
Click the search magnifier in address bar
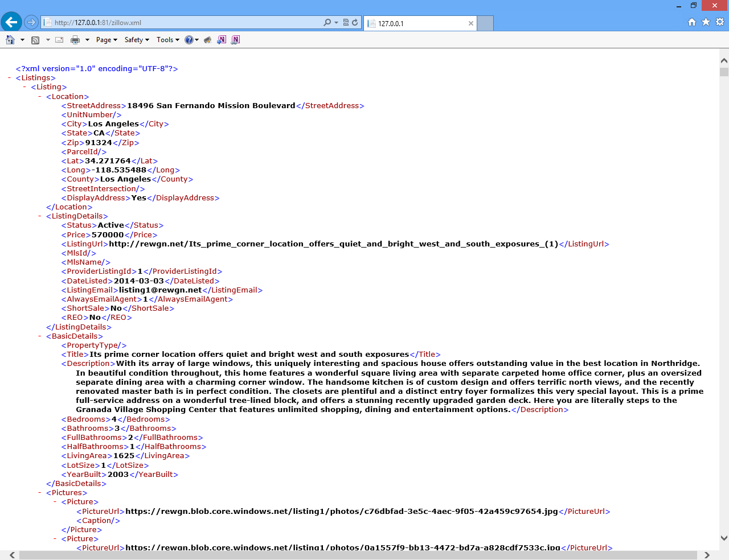[327, 23]
